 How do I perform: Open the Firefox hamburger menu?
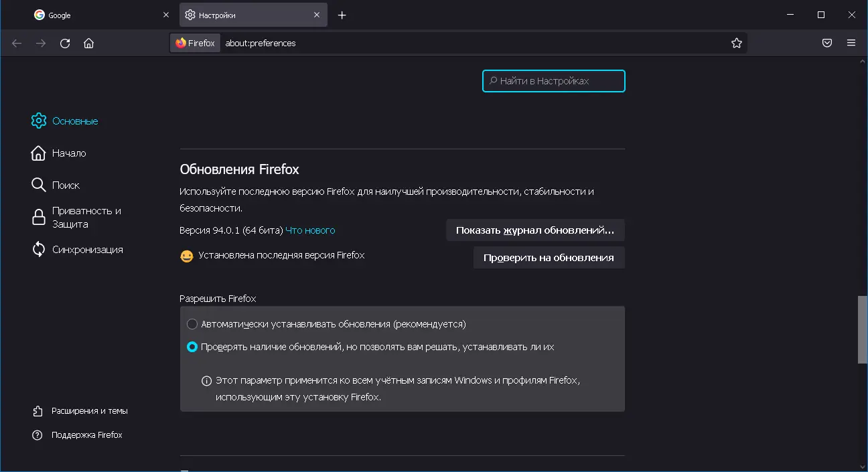tap(851, 43)
